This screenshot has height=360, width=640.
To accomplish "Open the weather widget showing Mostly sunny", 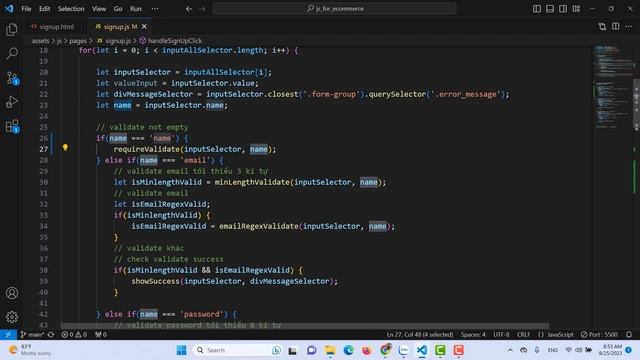I will click(29, 350).
